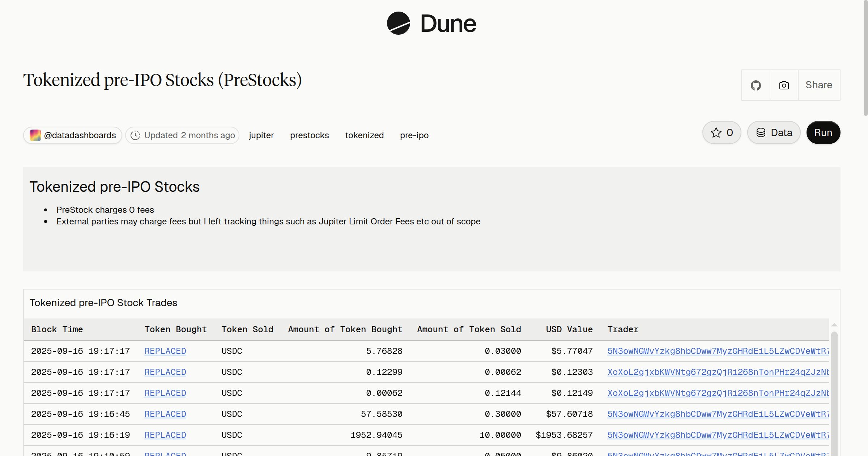Click the Tokenized pre-IPO Stock Trades panel title

[103, 303]
